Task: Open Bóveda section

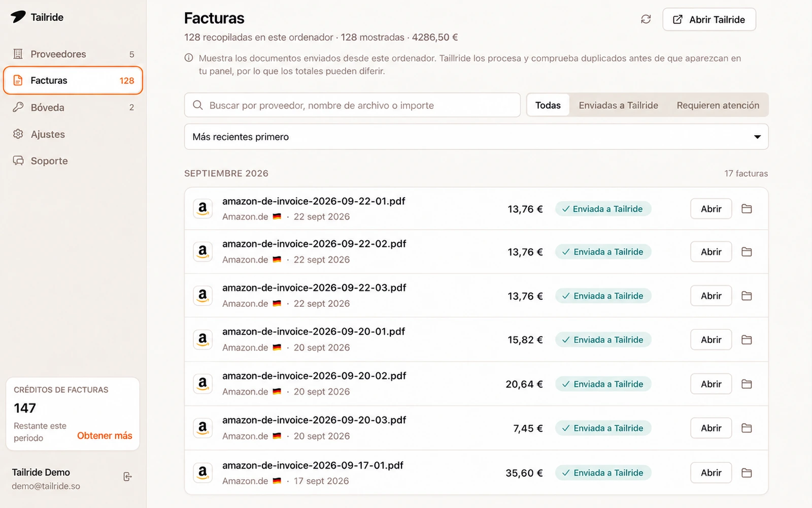Action: coord(73,107)
